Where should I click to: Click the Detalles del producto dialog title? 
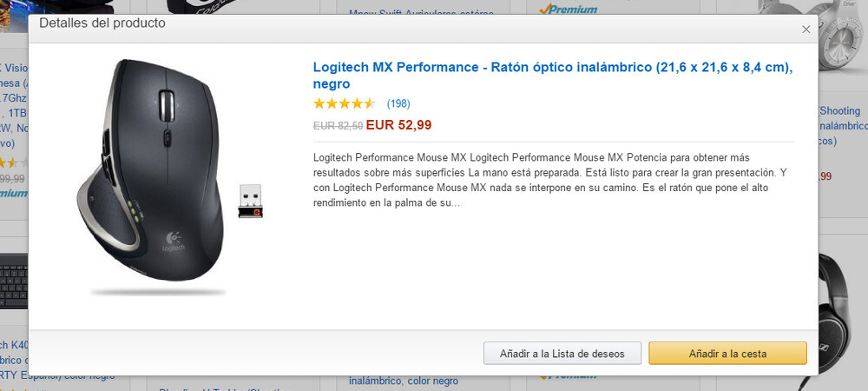pyautogui.click(x=102, y=23)
